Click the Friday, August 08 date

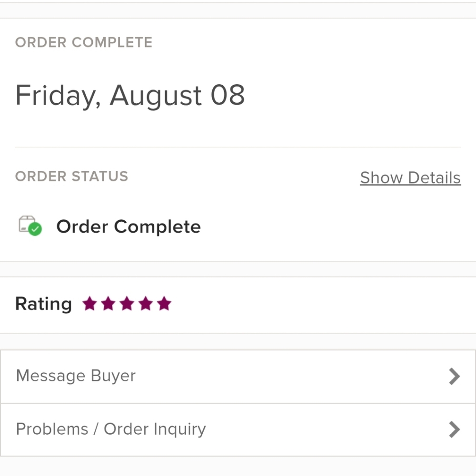point(130,95)
